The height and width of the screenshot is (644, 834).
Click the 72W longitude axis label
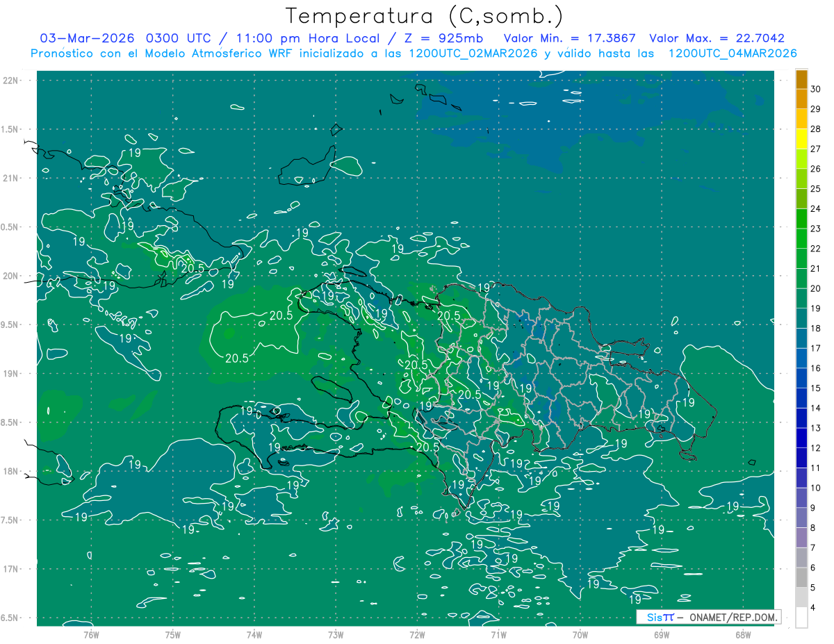click(417, 635)
